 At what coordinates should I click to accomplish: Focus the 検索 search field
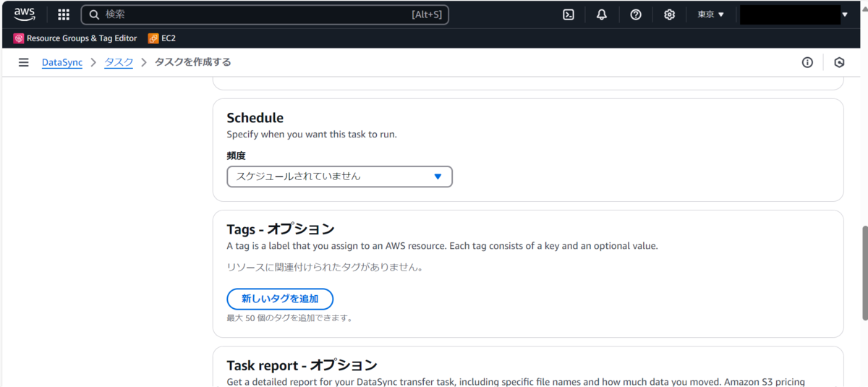[x=265, y=14]
